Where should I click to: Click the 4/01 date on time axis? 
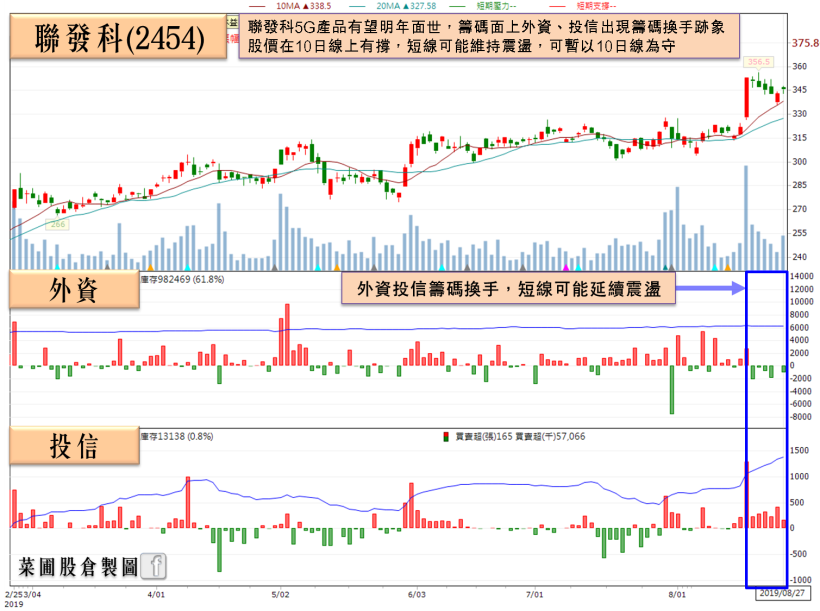(x=156, y=595)
